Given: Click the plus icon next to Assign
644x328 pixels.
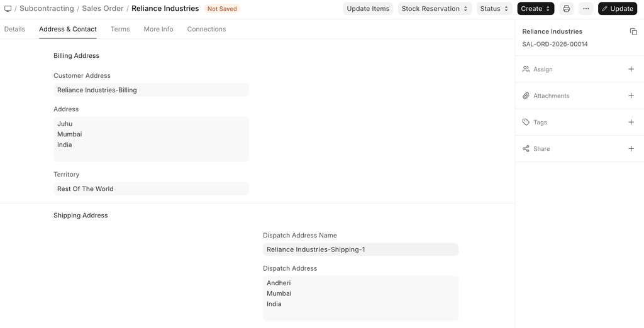Looking at the screenshot, I should pyautogui.click(x=631, y=69).
